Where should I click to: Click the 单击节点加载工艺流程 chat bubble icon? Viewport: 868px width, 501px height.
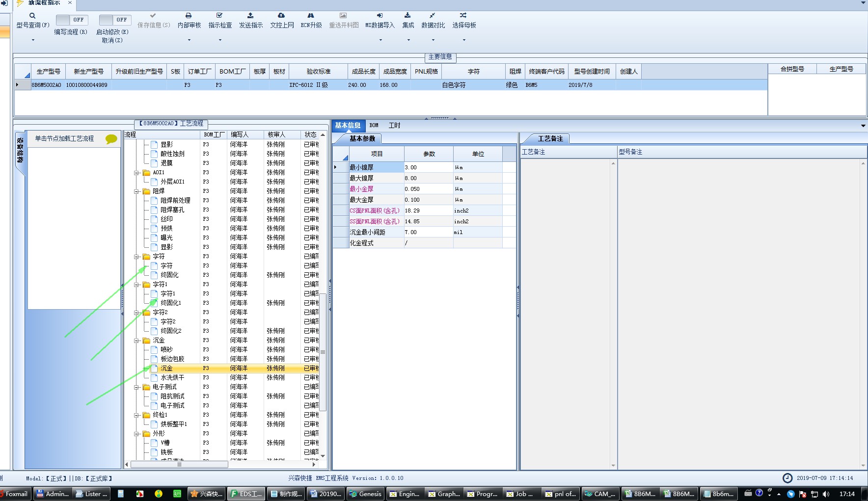pyautogui.click(x=111, y=139)
